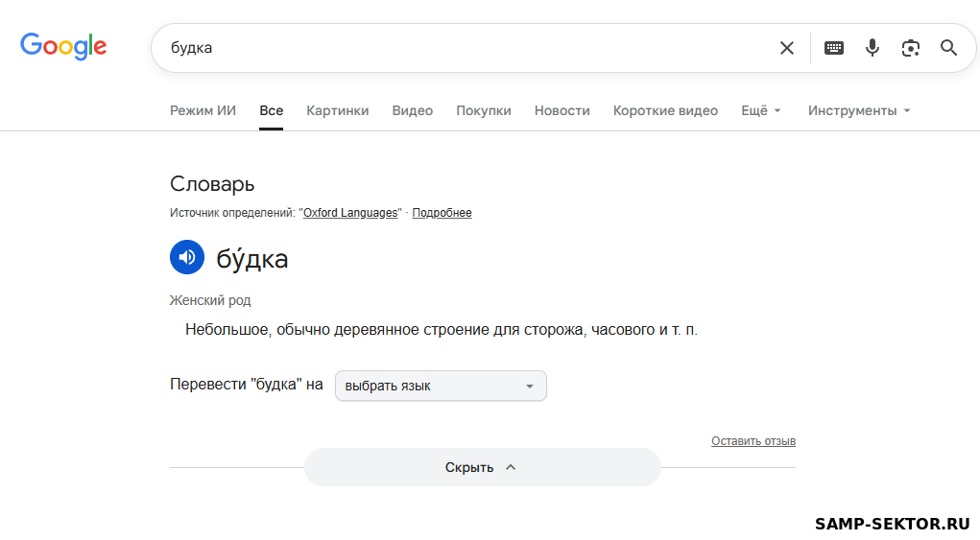Viewport: 980px width, 540px height.
Task: Open the Инструменты dropdown
Action: pyautogui.click(x=859, y=110)
